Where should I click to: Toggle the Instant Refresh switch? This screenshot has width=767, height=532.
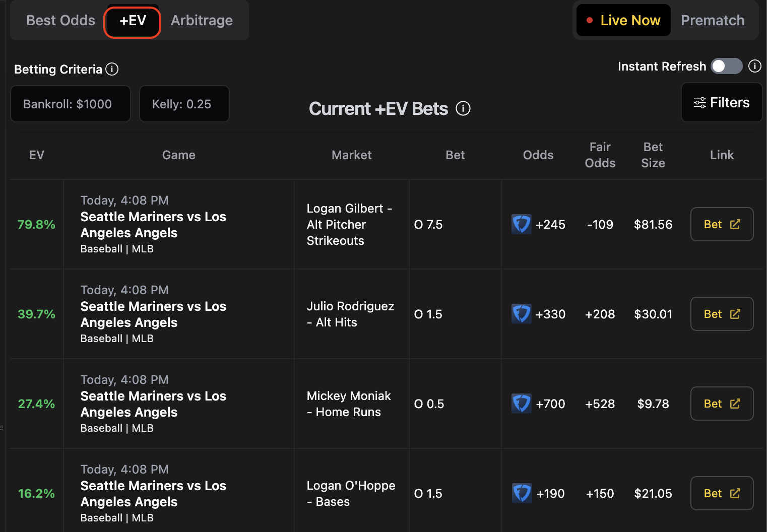tap(727, 66)
